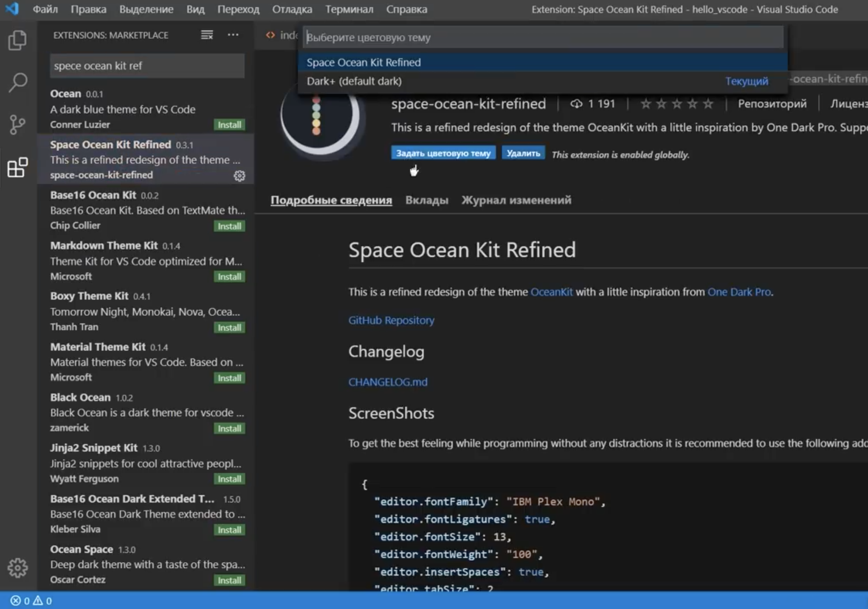Click the Удалить button
This screenshot has width=868, height=609.
click(x=523, y=153)
